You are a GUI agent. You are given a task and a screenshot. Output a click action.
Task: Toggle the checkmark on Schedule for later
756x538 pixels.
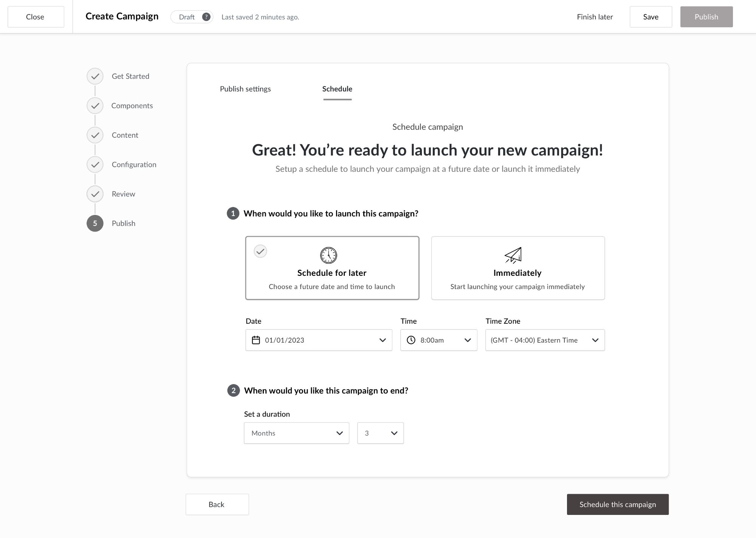(260, 251)
